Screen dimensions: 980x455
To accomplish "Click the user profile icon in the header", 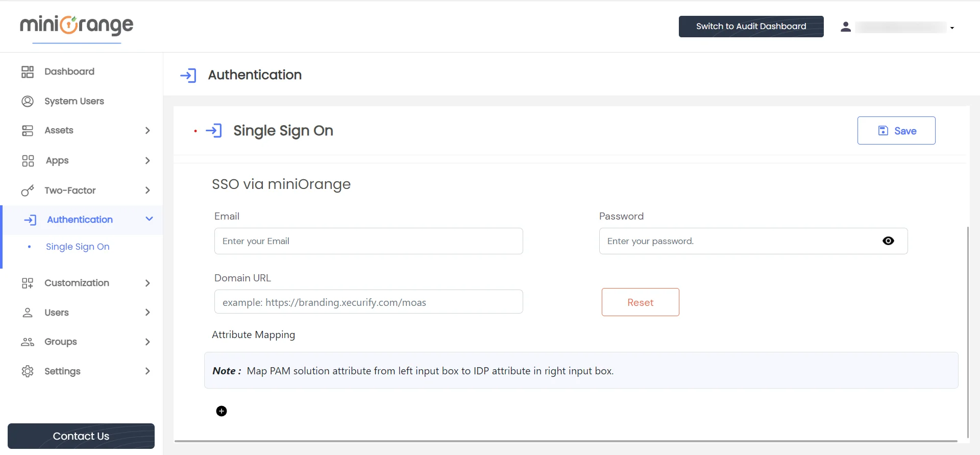I will pyautogui.click(x=846, y=27).
